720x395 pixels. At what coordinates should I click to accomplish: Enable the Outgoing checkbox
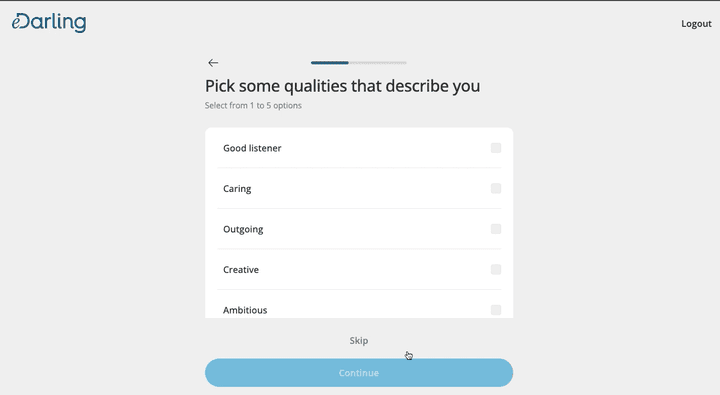click(x=496, y=229)
